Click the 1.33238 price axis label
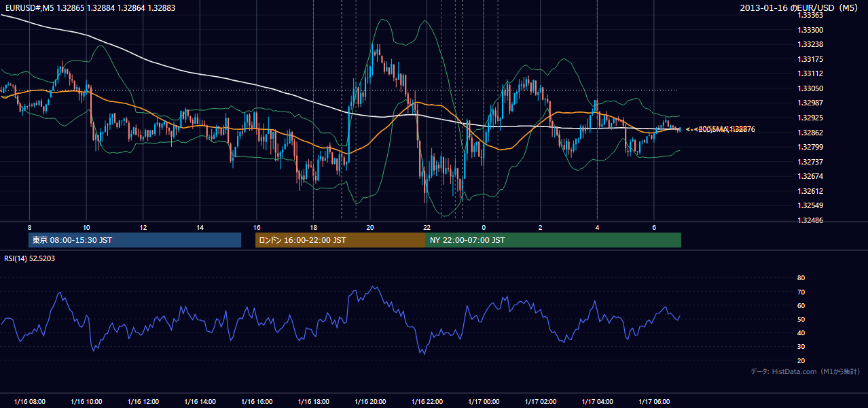Screen dimensions: 868x408 (810, 44)
